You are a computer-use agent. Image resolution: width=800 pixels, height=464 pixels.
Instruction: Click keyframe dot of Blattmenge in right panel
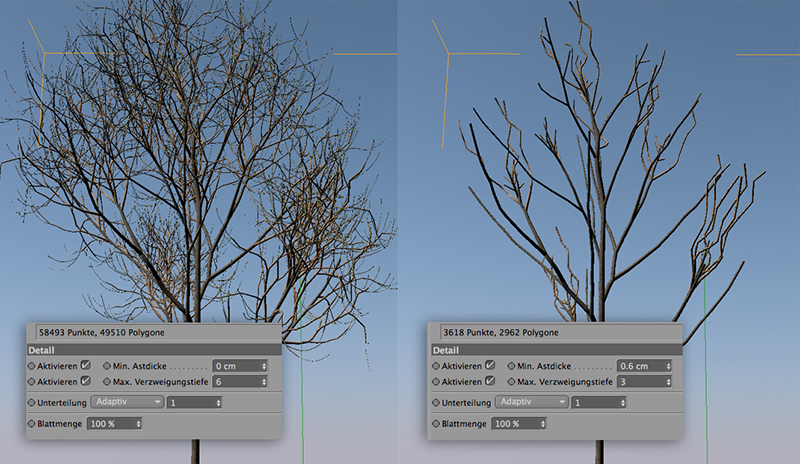tap(436, 424)
